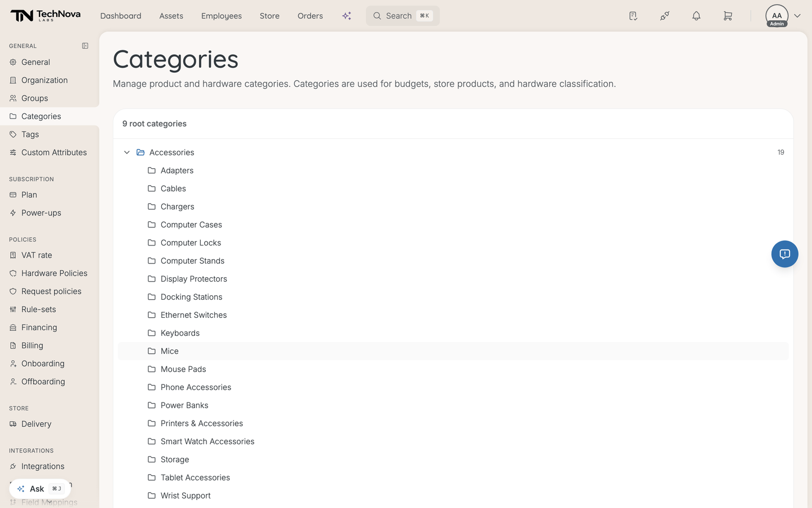Open the tasks checklist icon in header
Screen dimensions: 812x508
(x=633, y=16)
